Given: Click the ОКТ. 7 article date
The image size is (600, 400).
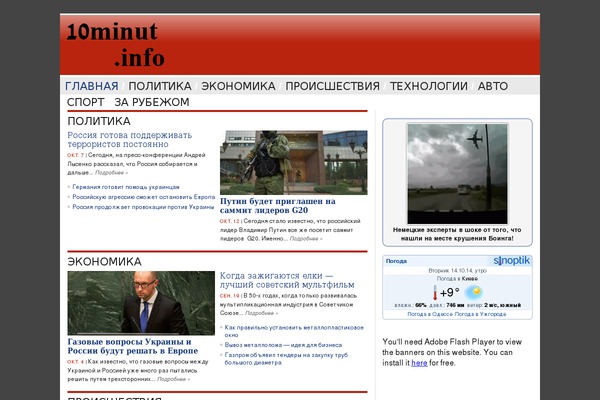Looking at the screenshot, I should click(75, 155).
